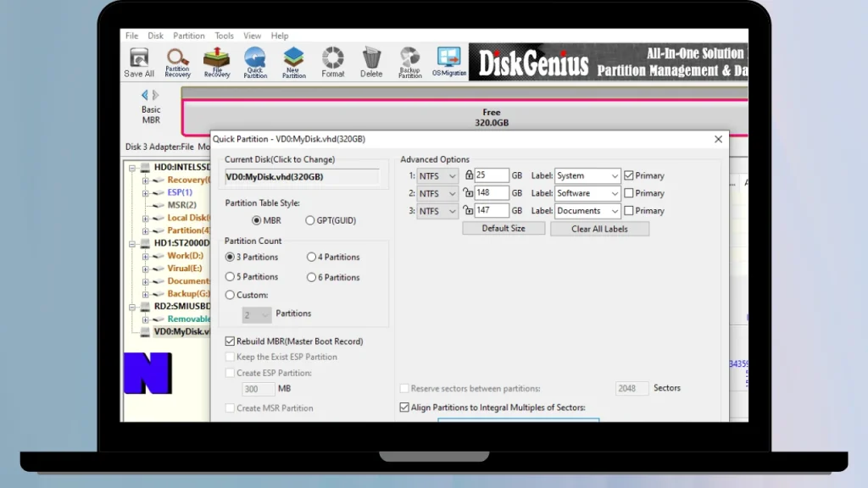The height and width of the screenshot is (488, 868).
Task: Select Virual(E:) in the disk tree
Action: [x=184, y=269]
